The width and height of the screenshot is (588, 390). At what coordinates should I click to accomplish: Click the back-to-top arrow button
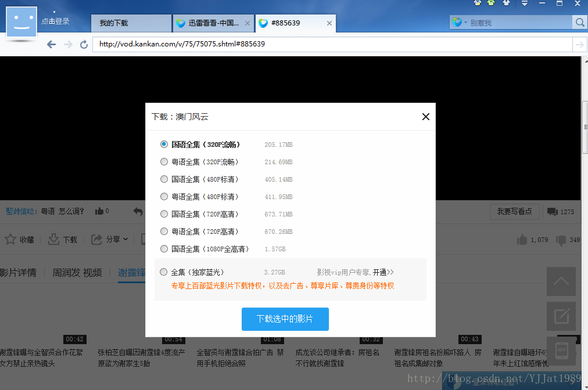click(561, 281)
